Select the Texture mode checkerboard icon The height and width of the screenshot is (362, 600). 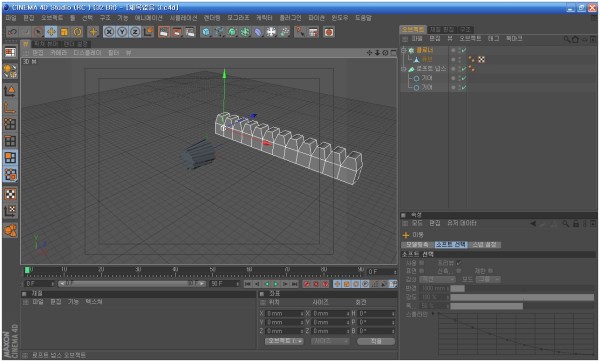coord(10,194)
